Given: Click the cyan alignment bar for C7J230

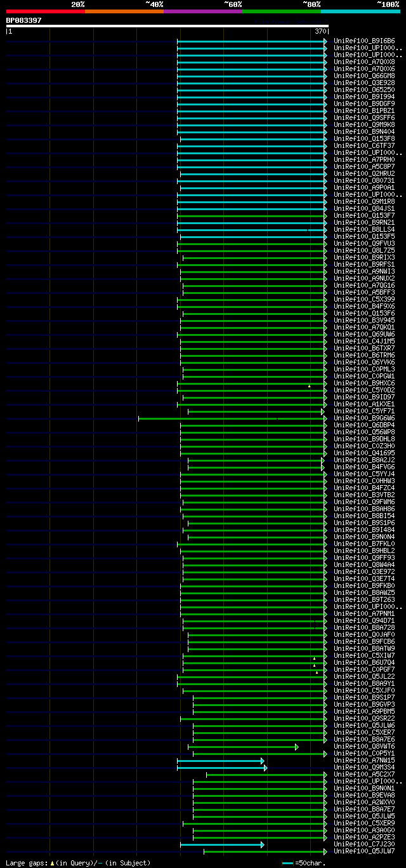Looking at the screenshot, I should coord(222,845).
